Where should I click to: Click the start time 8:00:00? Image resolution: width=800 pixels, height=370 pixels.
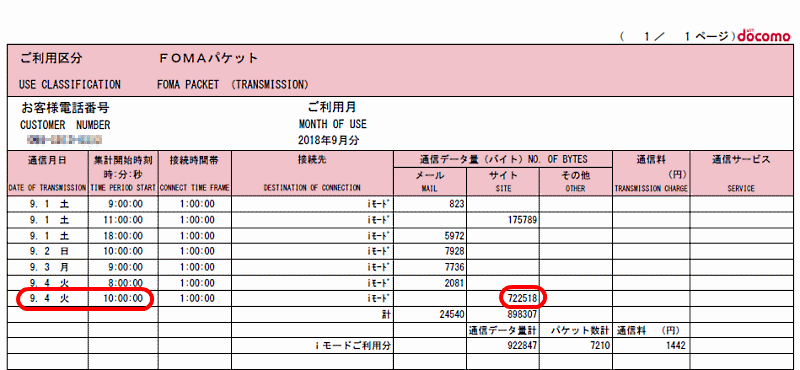point(126,283)
